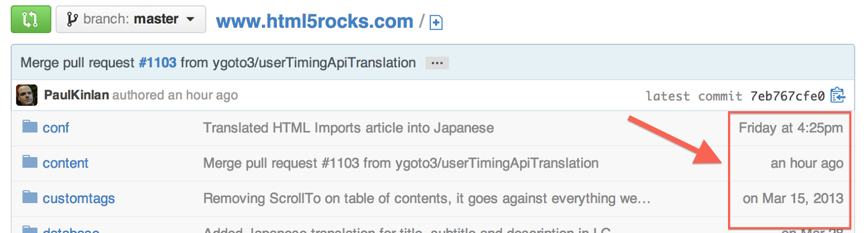
Task: Click PaulKinlan's avatar thumbnail
Action: (27, 95)
